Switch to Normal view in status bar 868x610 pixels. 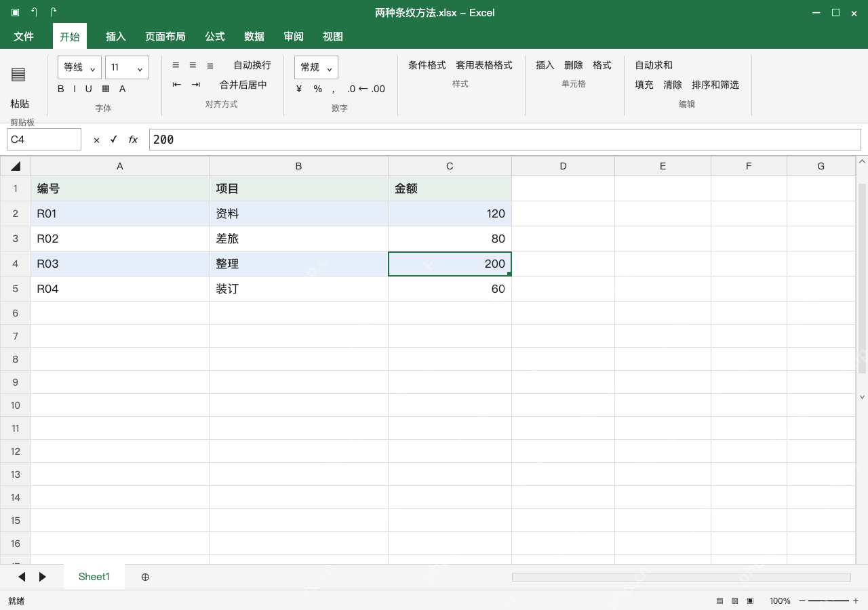tap(719, 601)
